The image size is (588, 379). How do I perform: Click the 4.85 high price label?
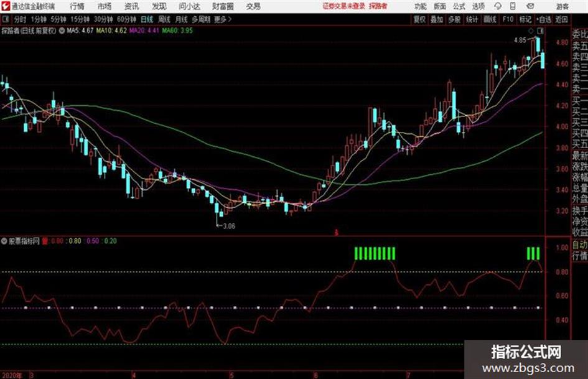click(520, 40)
